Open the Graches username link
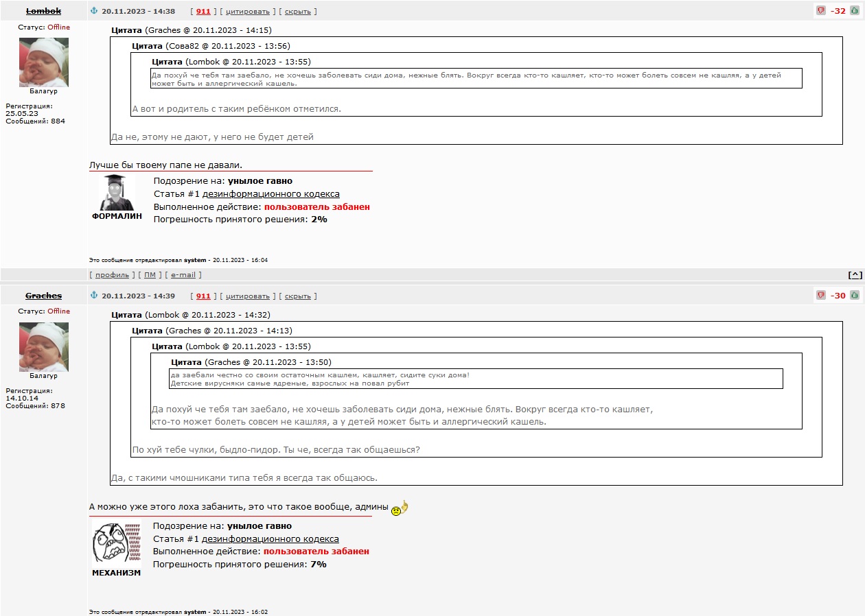This screenshot has width=865, height=616. tap(44, 296)
